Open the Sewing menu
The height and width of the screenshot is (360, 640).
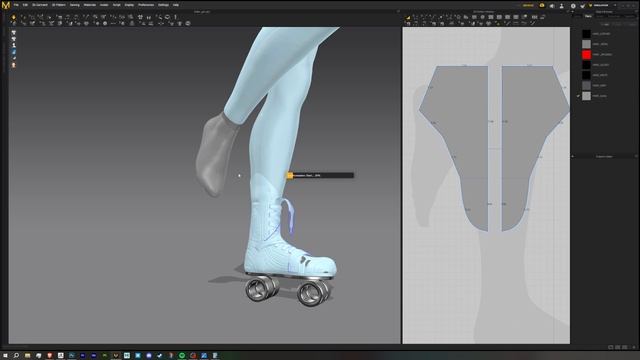tap(75, 5)
